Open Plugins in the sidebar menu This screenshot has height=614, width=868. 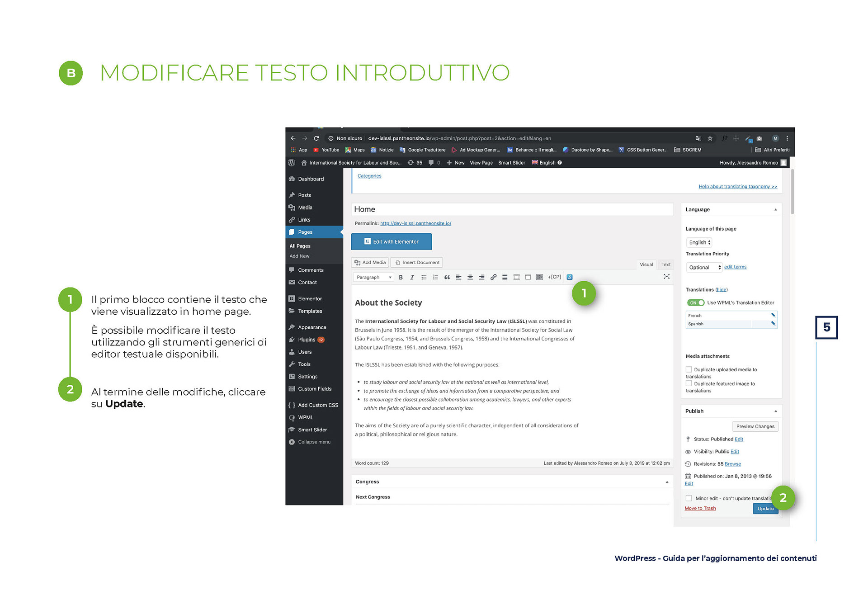pos(307,340)
